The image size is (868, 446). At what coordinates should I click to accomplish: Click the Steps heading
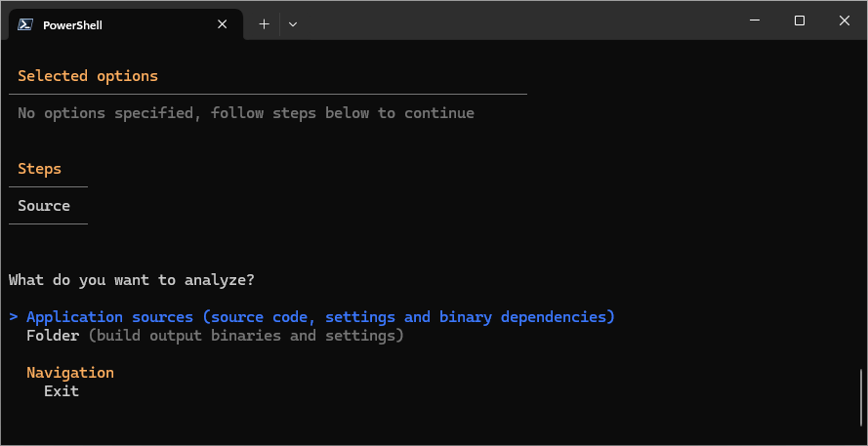point(39,168)
